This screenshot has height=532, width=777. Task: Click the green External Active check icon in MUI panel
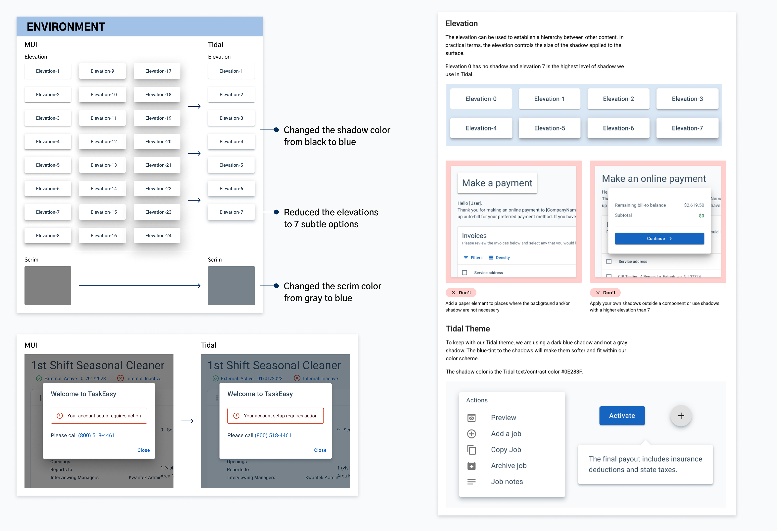pos(39,379)
